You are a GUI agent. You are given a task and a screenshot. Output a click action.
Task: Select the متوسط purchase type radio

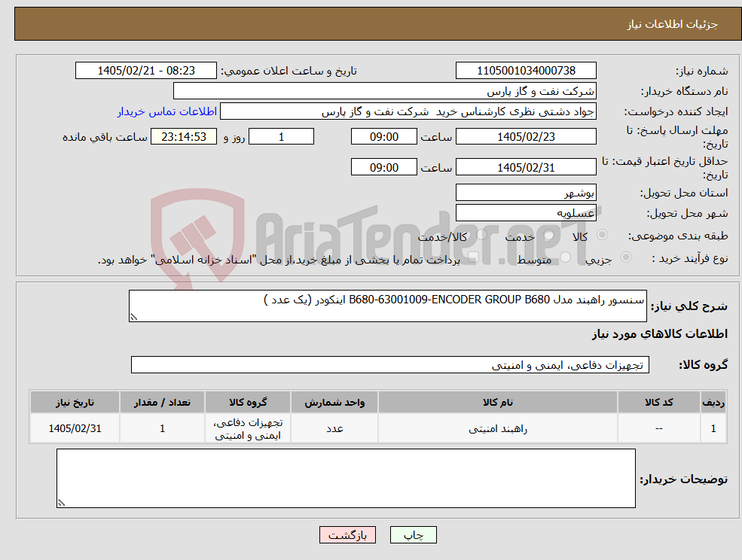point(566,257)
